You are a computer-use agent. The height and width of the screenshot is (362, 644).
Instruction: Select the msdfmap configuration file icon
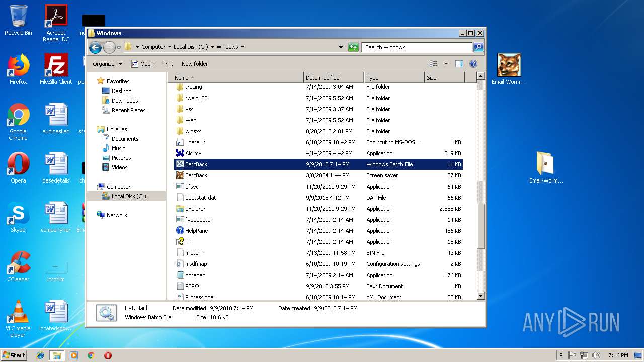[180, 264]
